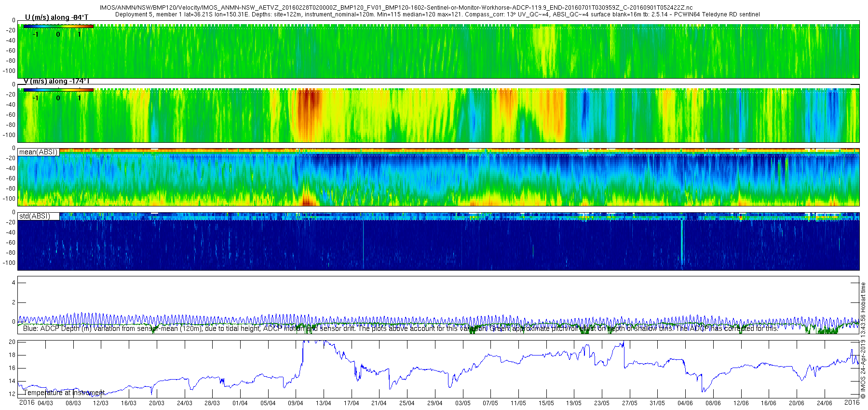Click the 4 tick on depth-variation axis
The height and width of the screenshot is (410, 868).
click(14, 283)
